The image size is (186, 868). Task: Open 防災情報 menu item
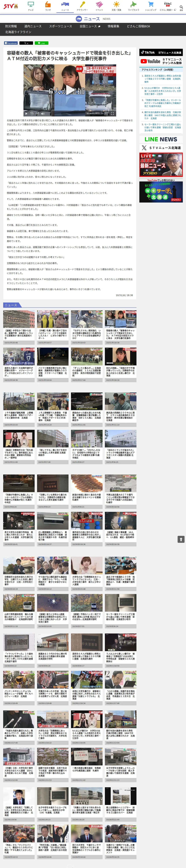[x=11, y=26]
